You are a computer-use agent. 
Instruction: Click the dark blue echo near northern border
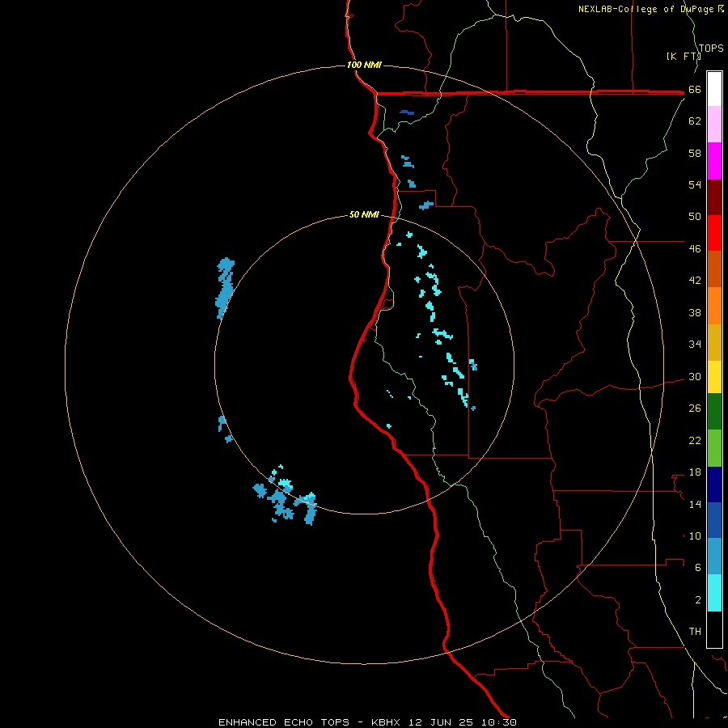pyautogui.click(x=407, y=112)
